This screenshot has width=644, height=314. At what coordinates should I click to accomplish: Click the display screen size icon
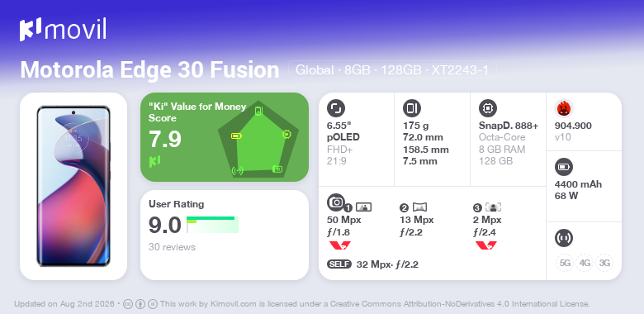336,108
